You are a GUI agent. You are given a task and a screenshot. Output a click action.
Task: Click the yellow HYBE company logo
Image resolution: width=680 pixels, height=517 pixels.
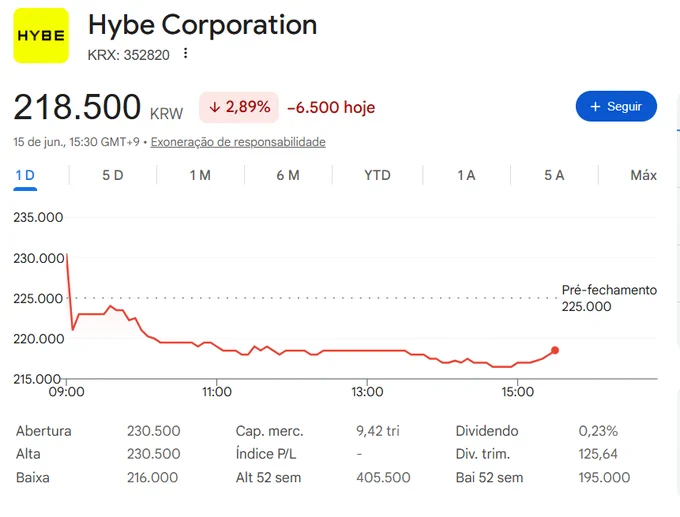[41, 36]
